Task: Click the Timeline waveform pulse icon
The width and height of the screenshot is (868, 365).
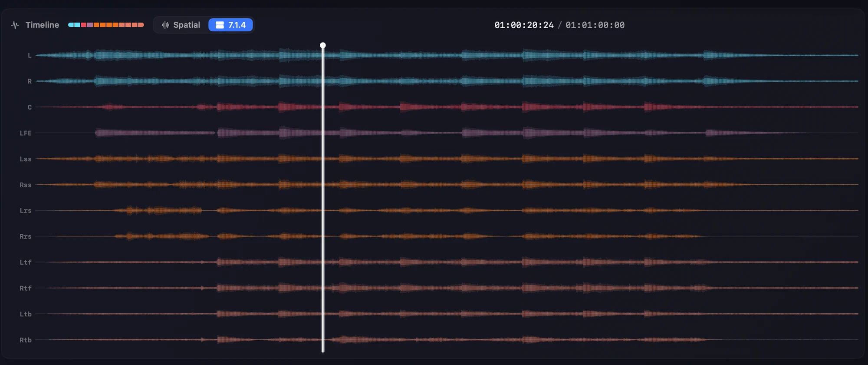Action: point(15,25)
